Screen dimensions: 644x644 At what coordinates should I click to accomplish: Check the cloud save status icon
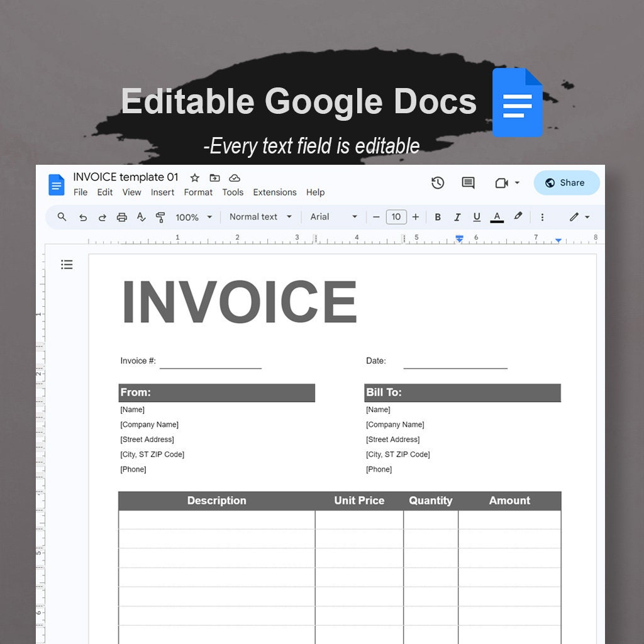pyautogui.click(x=235, y=178)
